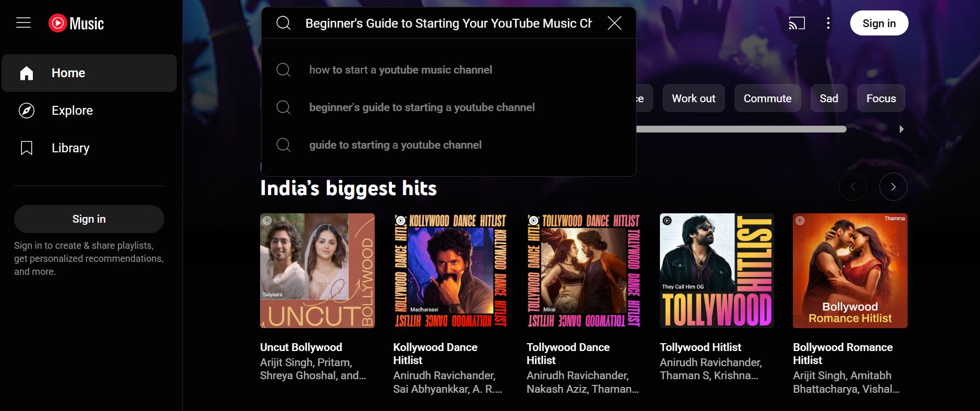Click the 'India's biggest hits' heading
Screen dimensions: 980x411
click(348, 188)
